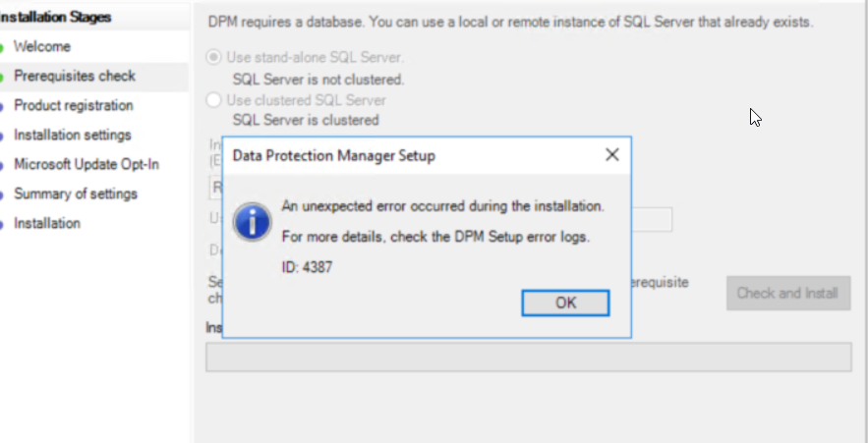Screen dimensions: 868x443
Task: Select the final Installation stage
Action: 47,223
